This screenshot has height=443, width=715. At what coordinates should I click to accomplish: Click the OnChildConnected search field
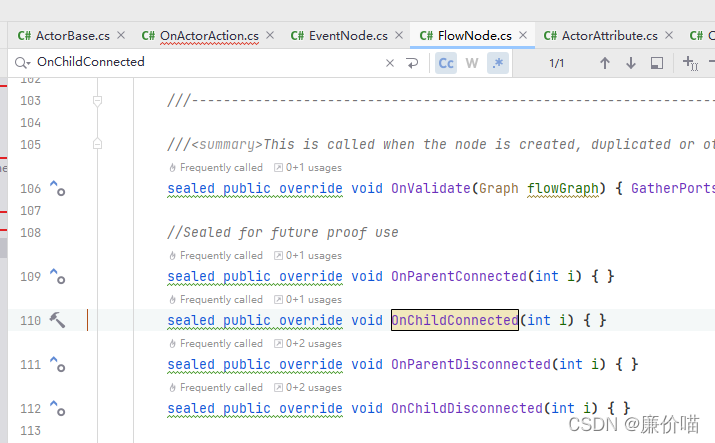click(x=207, y=62)
